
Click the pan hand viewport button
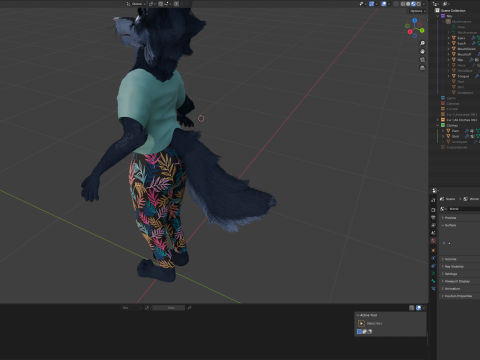click(422, 51)
